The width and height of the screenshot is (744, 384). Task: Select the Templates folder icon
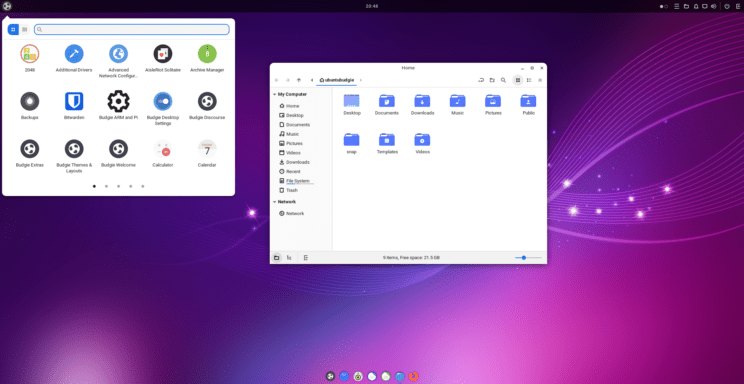tap(387, 140)
